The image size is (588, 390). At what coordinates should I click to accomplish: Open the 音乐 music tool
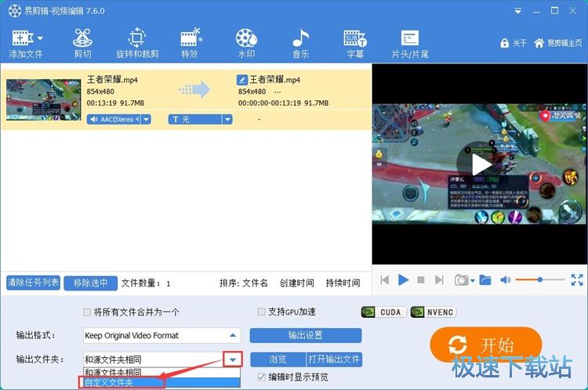pyautogui.click(x=301, y=44)
